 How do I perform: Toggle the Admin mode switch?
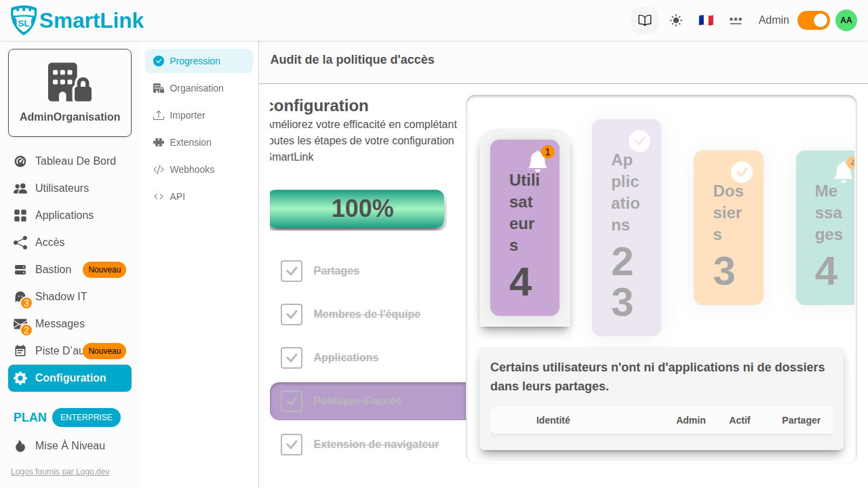(x=813, y=20)
